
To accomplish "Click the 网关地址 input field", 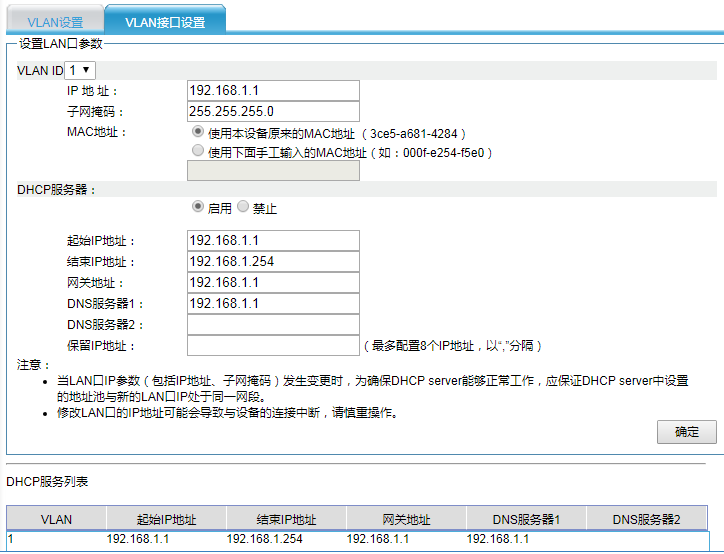I will pyautogui.click(x=273, y=283).
